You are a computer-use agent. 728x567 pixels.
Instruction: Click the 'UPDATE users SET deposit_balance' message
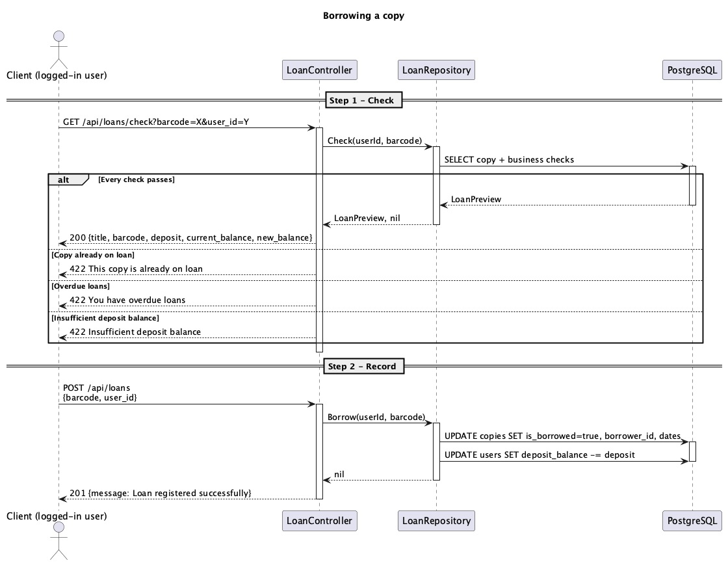click(x=539, y=455)
